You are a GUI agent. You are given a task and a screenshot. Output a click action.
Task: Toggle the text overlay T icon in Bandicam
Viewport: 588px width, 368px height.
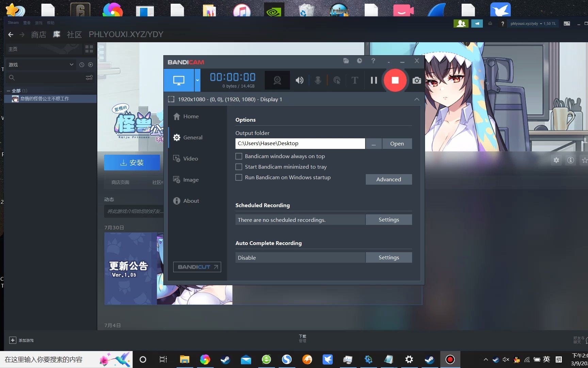(x=355, y=80)
